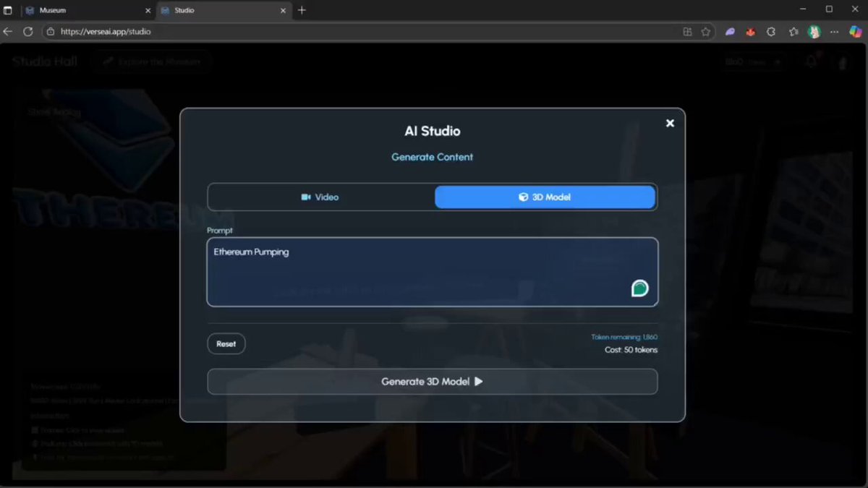The height and width of the screenshot is (488, 868).
Task: Select the 3D Model tab
Action: [545, 197]
